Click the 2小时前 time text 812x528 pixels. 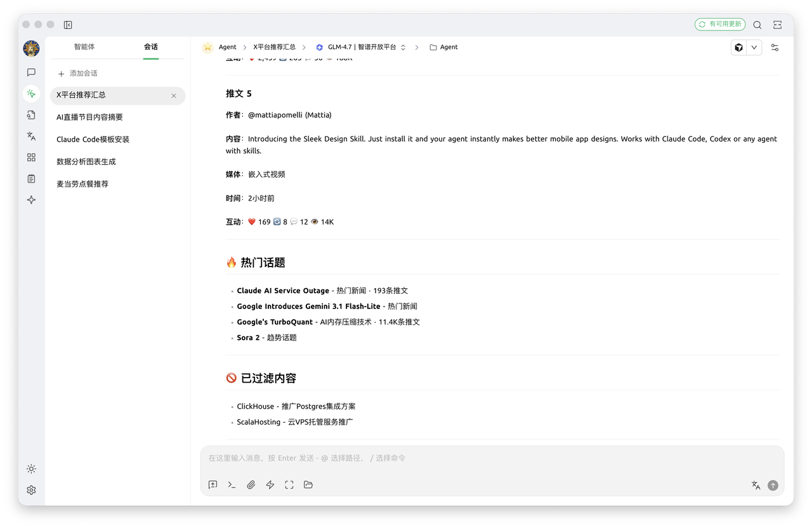261,198
